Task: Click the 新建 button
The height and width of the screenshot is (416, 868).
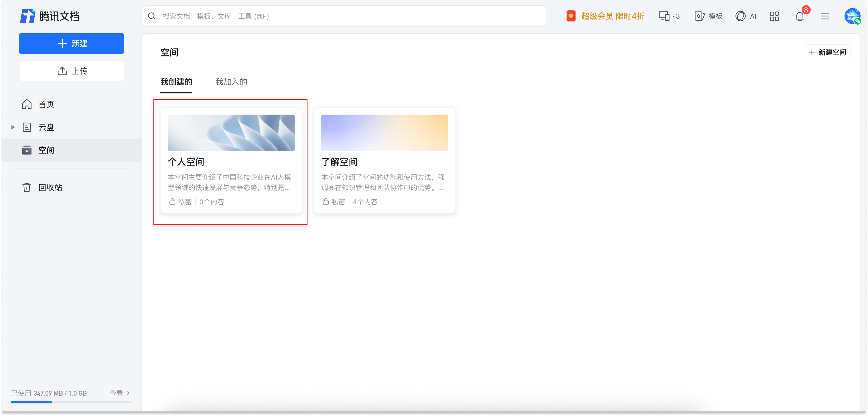Action: pyautogui.click(x=72, y=44)
